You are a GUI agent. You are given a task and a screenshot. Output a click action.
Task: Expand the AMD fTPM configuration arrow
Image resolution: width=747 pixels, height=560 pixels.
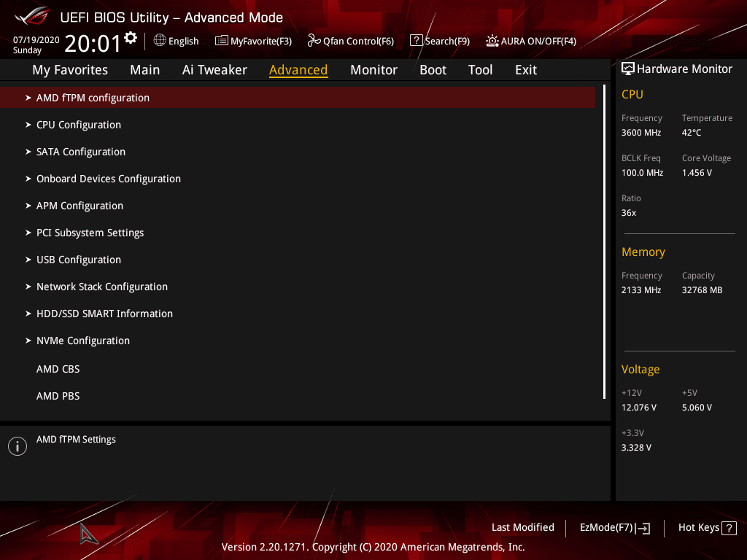[28, 98]
